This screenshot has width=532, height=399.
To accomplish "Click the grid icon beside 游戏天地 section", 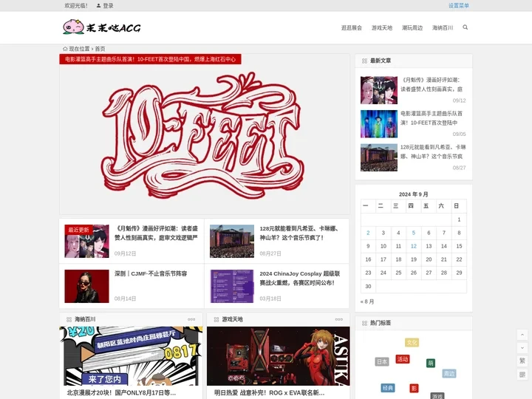I will 216,319.
